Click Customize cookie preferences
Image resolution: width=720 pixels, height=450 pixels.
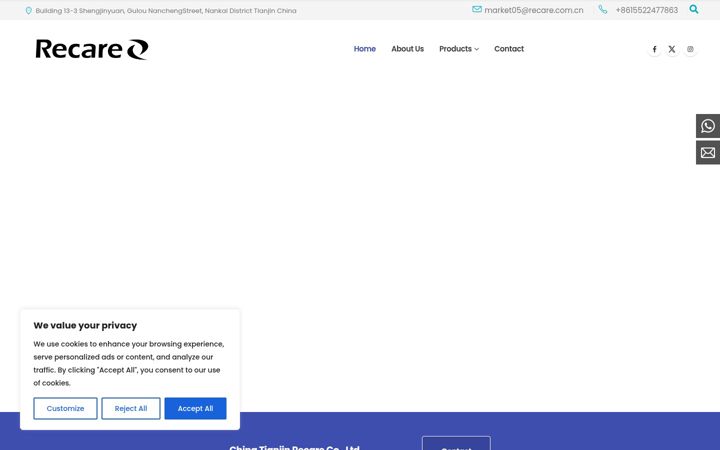[x=65, y=408]
